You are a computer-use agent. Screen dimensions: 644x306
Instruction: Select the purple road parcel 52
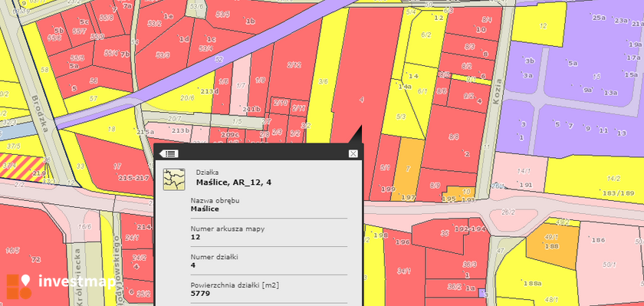tap(219, 59)
